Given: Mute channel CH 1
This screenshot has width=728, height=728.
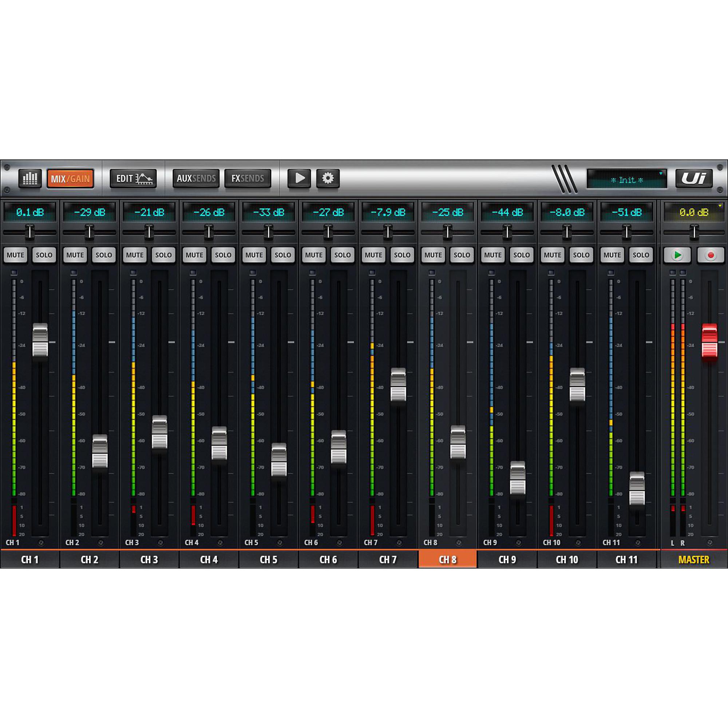Looking at the screenshot, I should pos(16,255).
